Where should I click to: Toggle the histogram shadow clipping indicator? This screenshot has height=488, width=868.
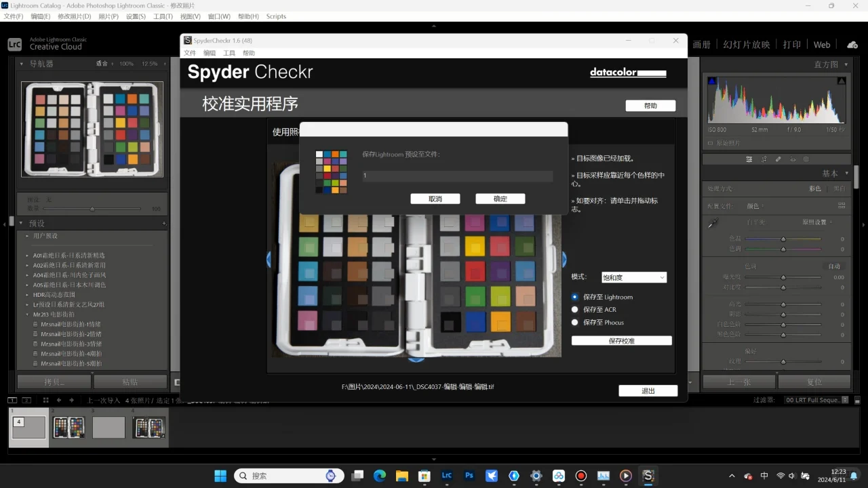[712, 81]
